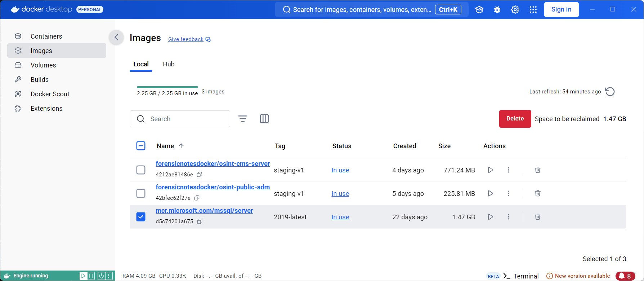
Task: Click New version available notice
Action: (578, 276)
